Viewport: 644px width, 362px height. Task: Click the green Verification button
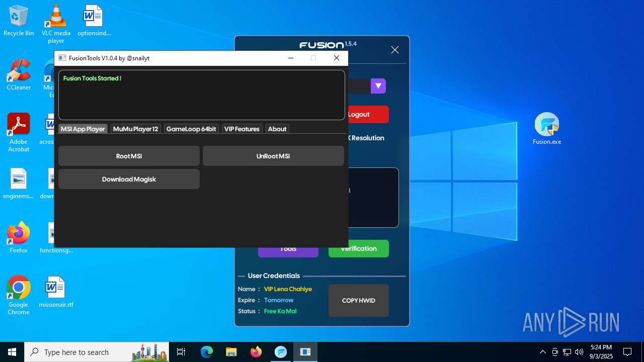click(x=359, y=249)
